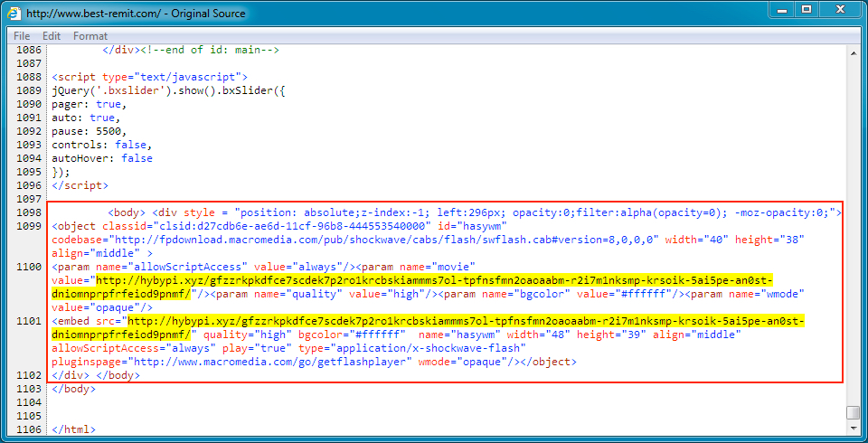Click the text "controls: false,"
This screenshot has width=868, height=443.
click(102, 145)
